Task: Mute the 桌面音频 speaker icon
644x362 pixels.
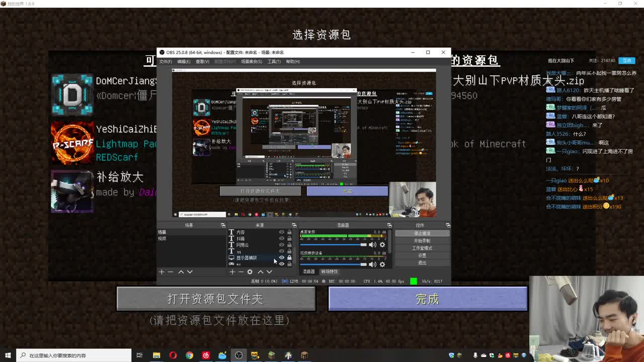Action: [372, 245]
